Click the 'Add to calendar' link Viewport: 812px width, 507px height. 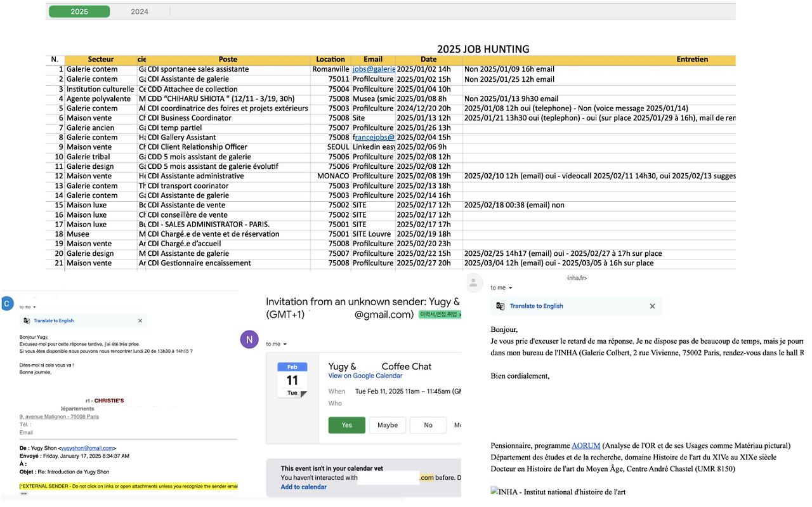(304, 487)
